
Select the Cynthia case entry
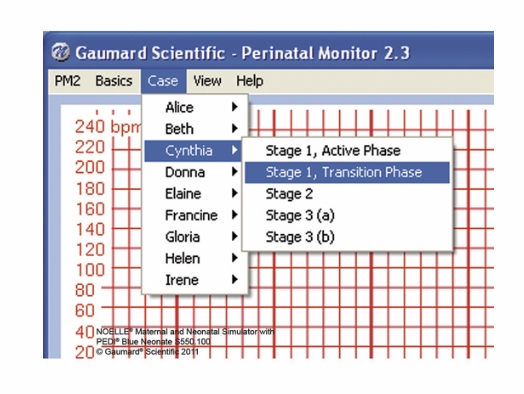click(193, 151)
